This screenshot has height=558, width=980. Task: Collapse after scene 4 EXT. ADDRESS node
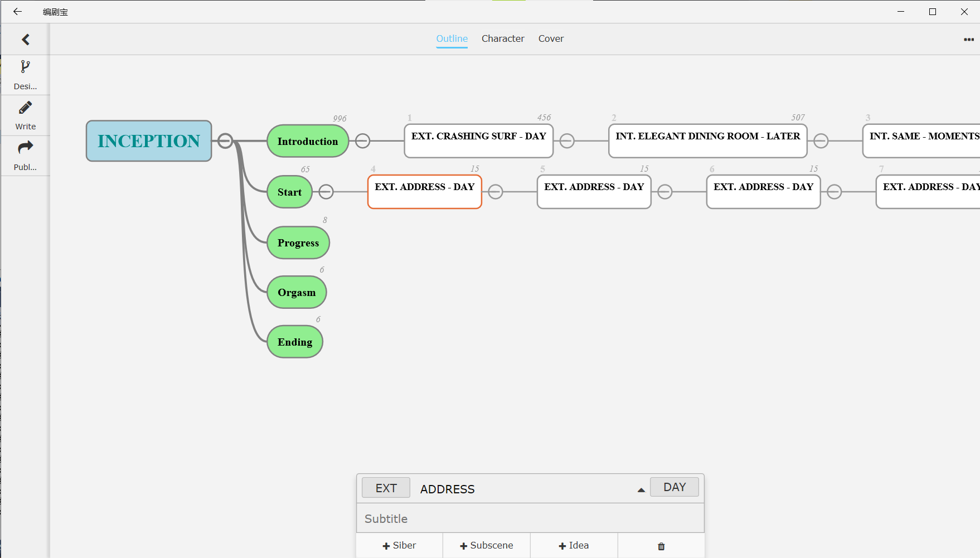[x=496, y=192]
